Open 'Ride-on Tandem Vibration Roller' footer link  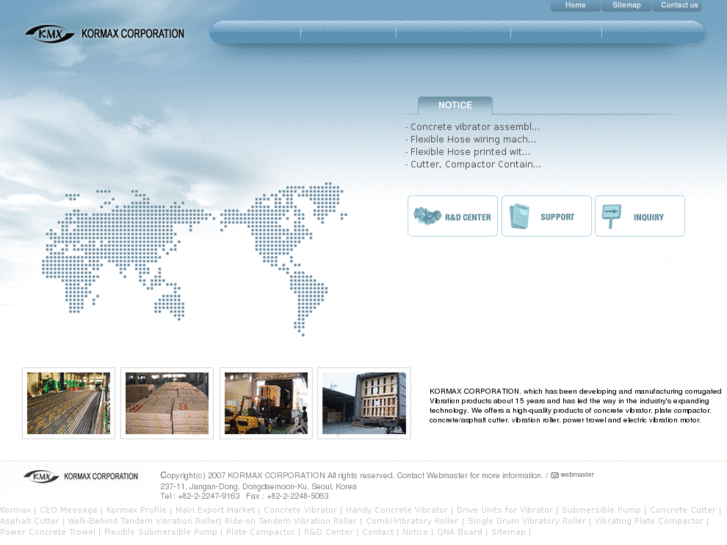point(291,521)
